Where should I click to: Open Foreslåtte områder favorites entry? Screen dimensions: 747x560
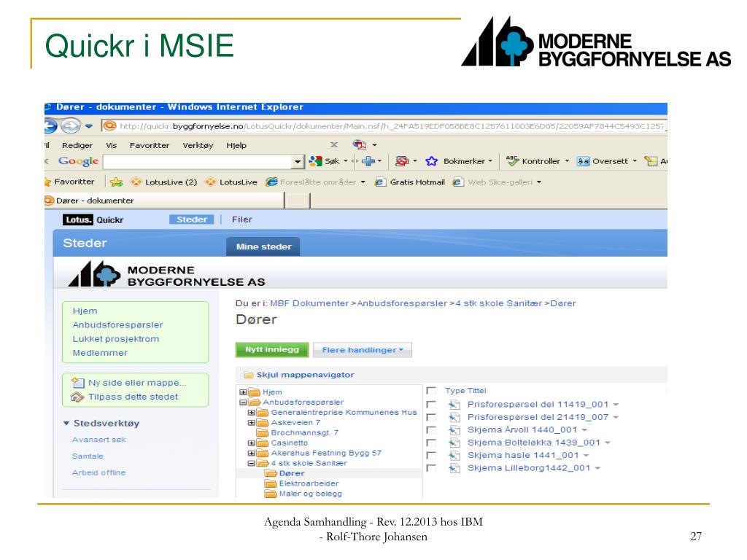click(x=316, y=182)
